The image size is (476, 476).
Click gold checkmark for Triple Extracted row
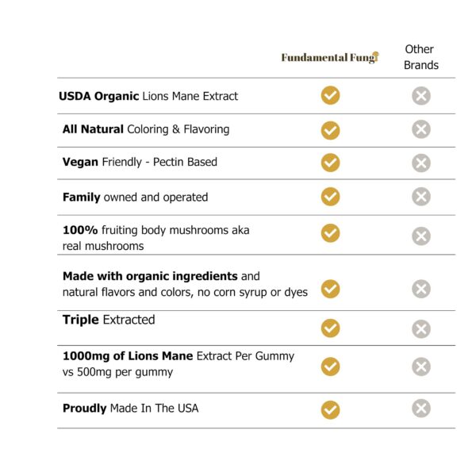330,328
